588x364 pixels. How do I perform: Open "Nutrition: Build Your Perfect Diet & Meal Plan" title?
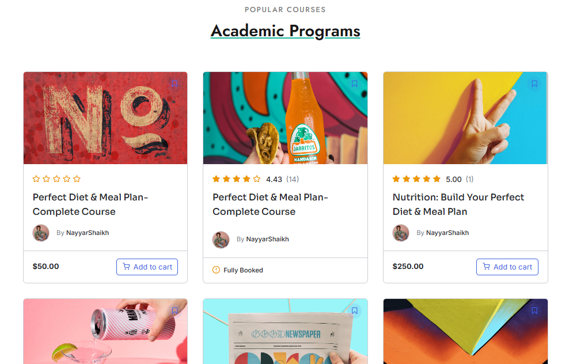[458, 204]
